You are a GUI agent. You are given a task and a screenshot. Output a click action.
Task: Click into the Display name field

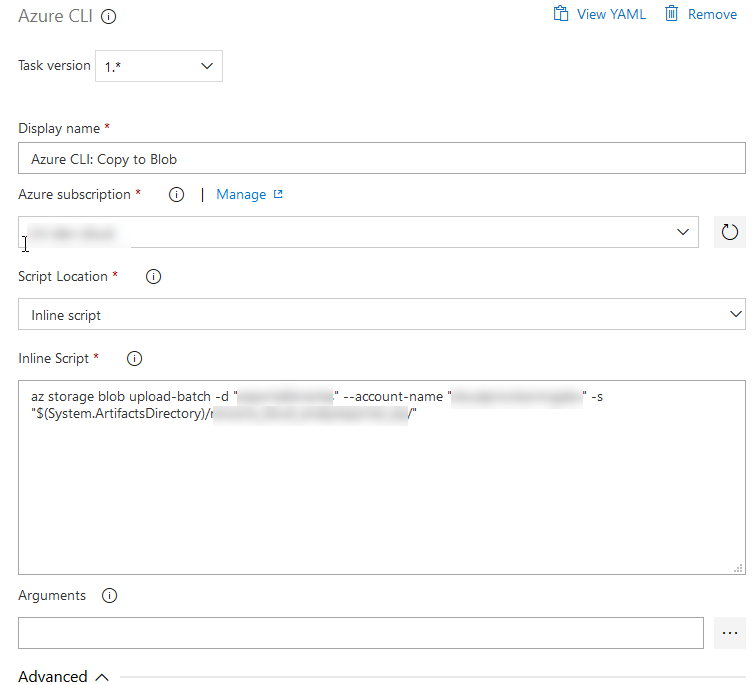(x=381, y=158)
